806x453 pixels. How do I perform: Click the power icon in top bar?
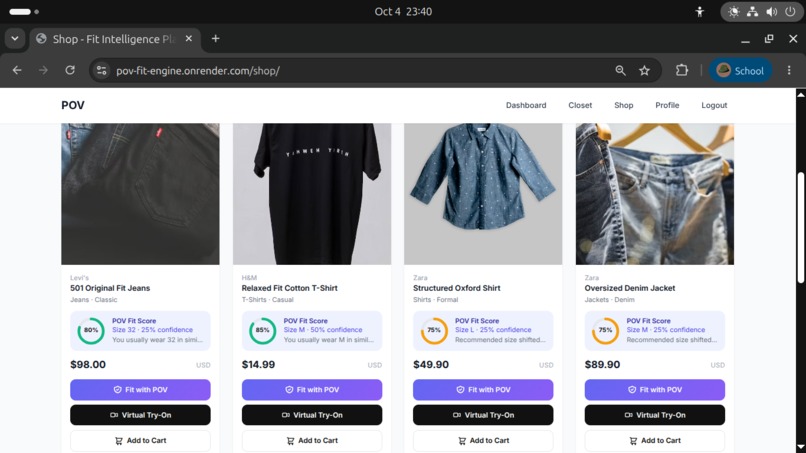coord(791,11)
